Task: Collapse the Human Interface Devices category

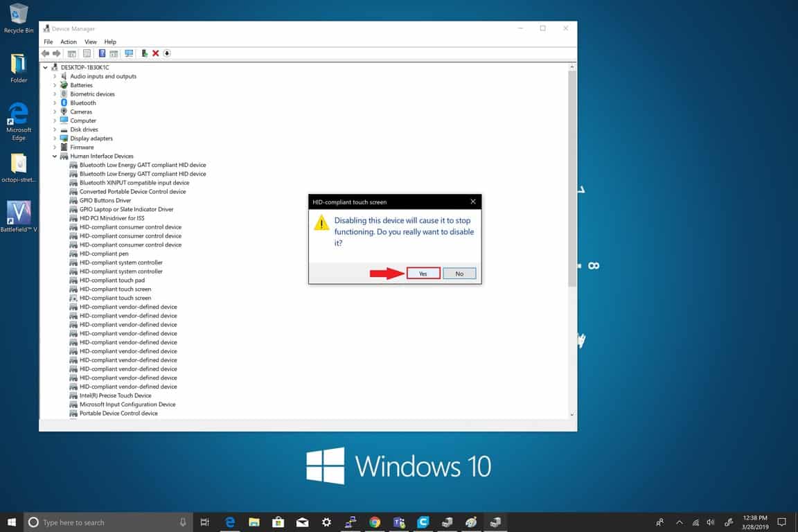Action: (x=55, y=157)
